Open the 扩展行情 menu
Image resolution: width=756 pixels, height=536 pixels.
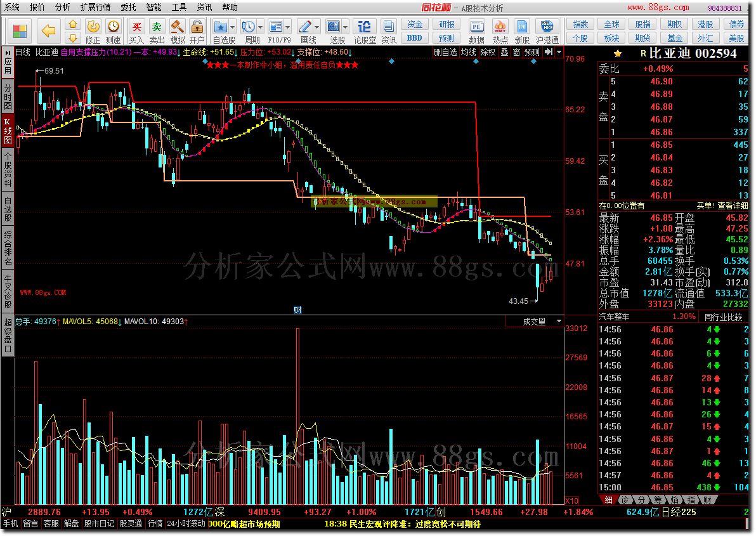click(x=95, y=7)
